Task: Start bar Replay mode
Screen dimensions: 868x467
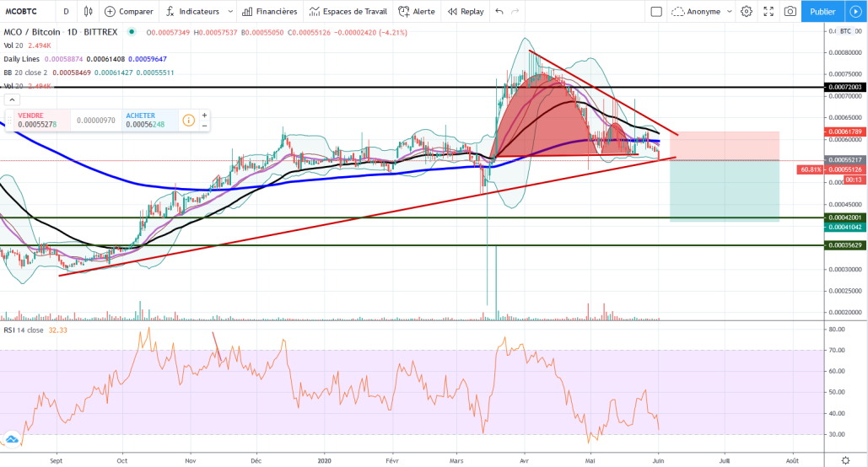Action: (466, 11)
